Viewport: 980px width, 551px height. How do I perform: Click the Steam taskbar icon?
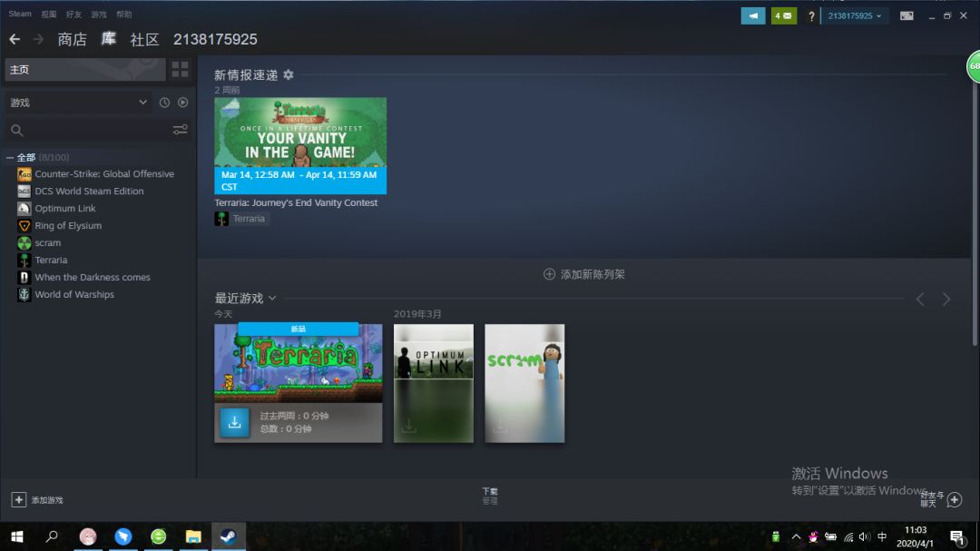[x=228, y=536]
